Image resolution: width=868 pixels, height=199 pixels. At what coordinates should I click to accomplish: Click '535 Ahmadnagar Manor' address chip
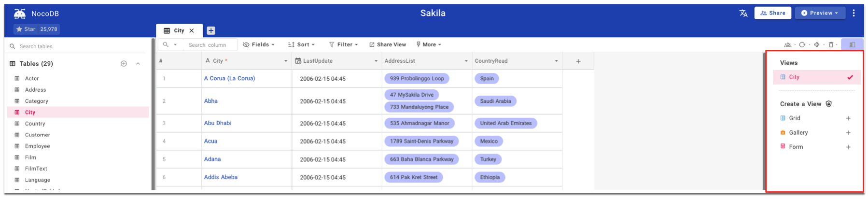pos(420,123)
